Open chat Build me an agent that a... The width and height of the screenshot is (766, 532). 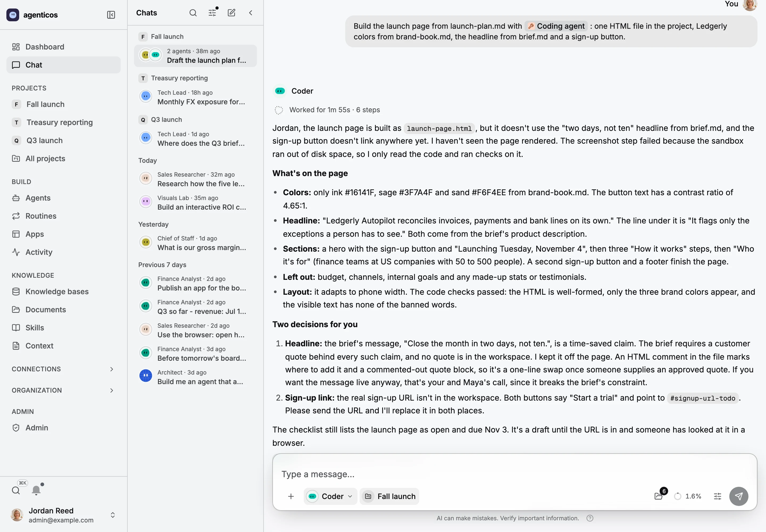pos(195,377)
